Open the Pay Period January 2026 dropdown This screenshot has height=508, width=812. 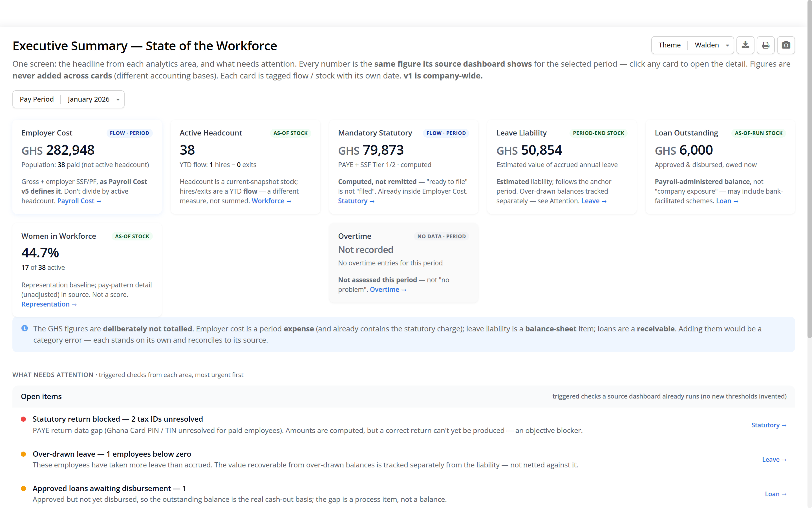click(69, 99)
